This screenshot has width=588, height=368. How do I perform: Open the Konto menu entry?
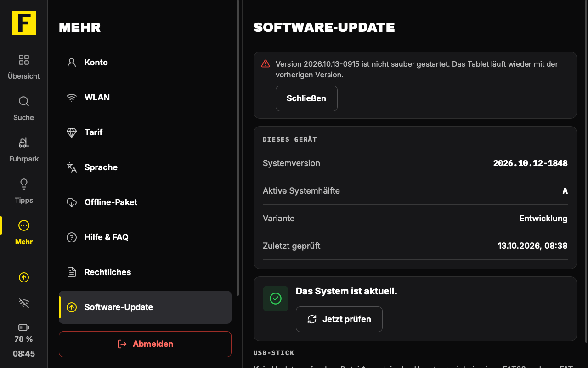tap(145, 63)
